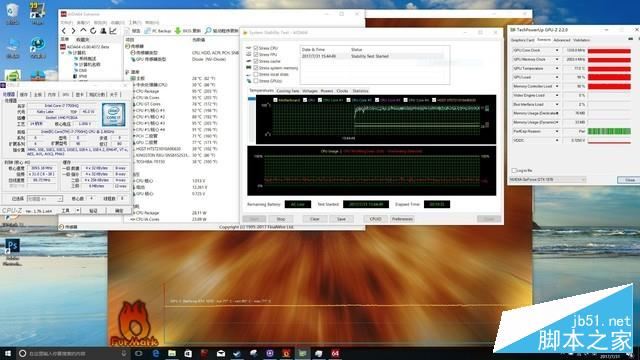Open the GPU Temperature sensor dropdown
This screenshot has width=640, height=360.
tap(557, 68)
